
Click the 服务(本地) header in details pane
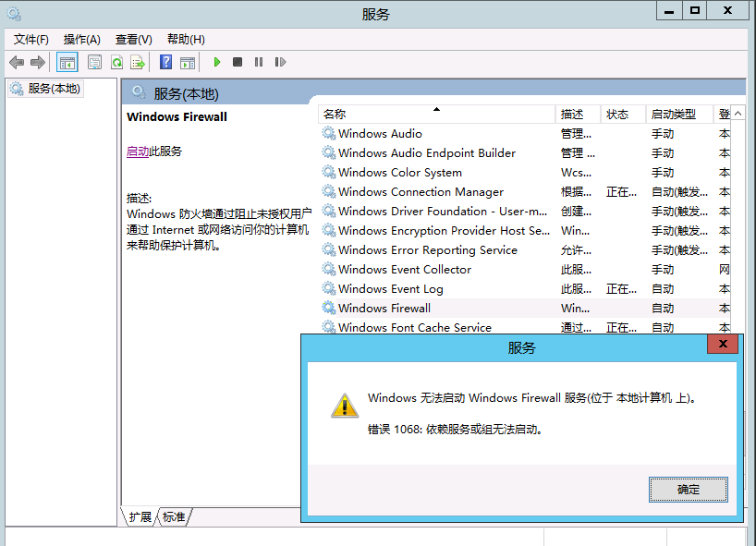pyautogui.click(x=186, y=93)
